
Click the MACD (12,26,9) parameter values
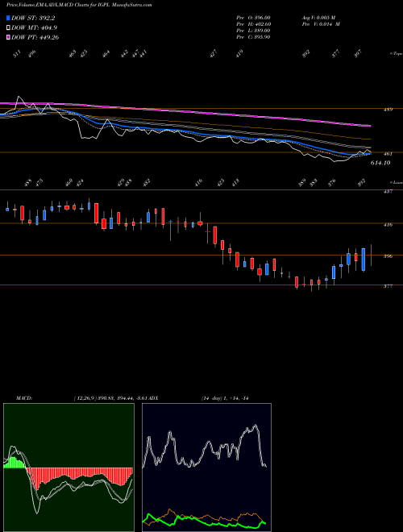(111, 398)
